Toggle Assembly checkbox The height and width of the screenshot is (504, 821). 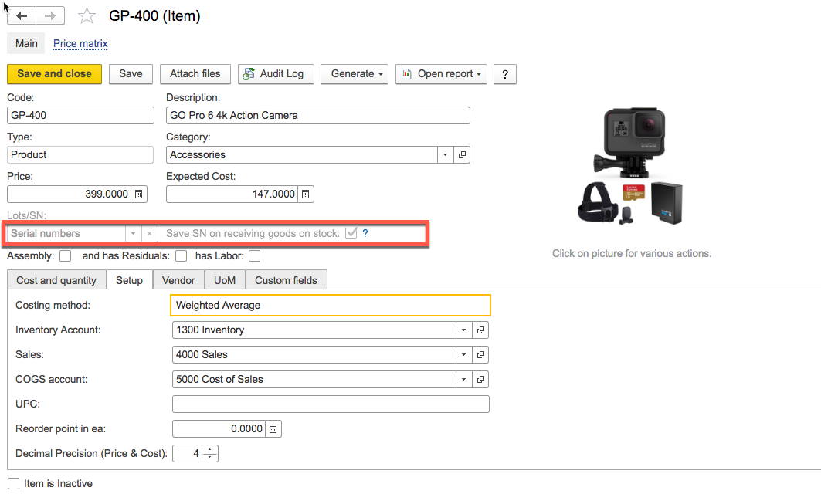[66, 256]
